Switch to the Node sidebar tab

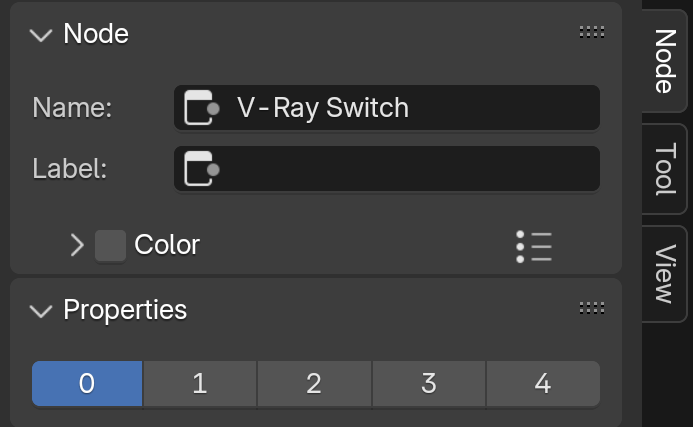click(665, 61)
